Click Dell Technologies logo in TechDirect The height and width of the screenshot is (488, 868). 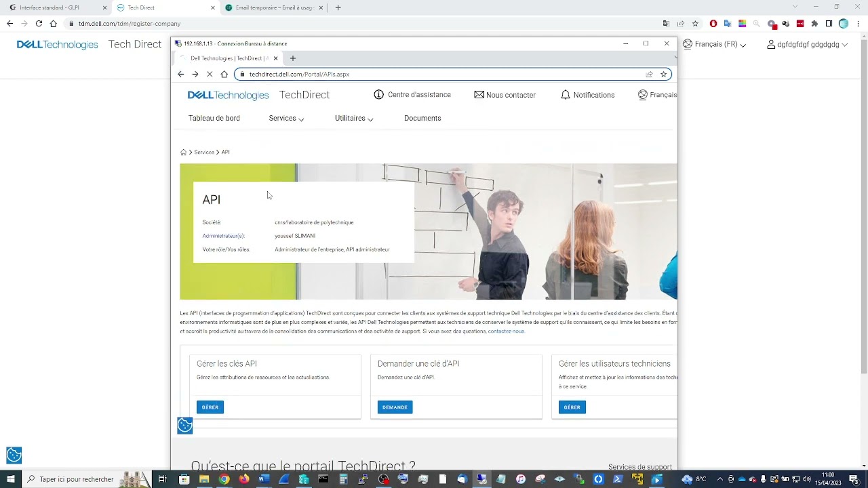pos(228,95)
